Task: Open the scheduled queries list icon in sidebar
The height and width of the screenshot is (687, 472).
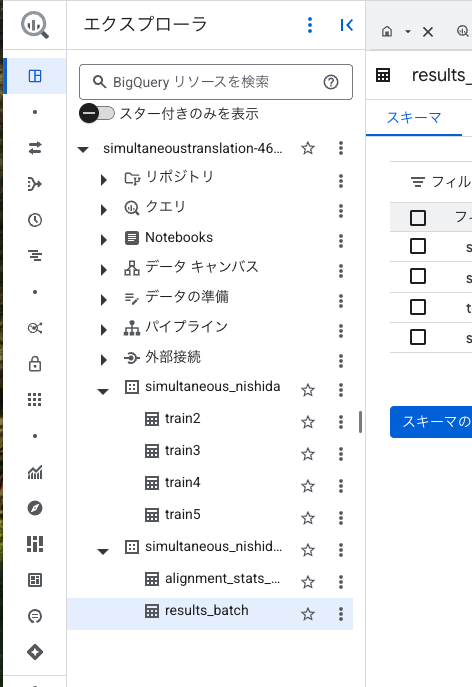Action: pos(35,255)
